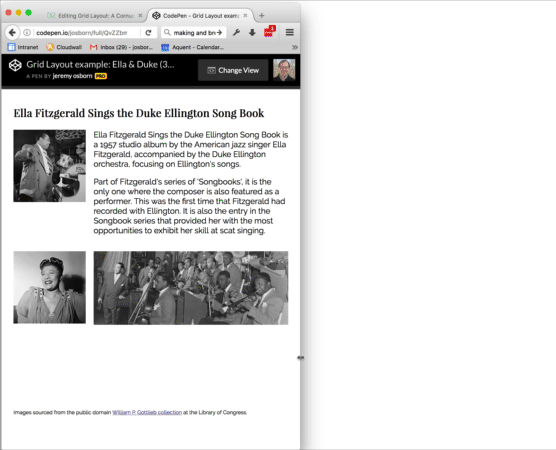Click the site info icon in address bar
The width and height of the screenshot is (556, 450).
pos(27,33)
